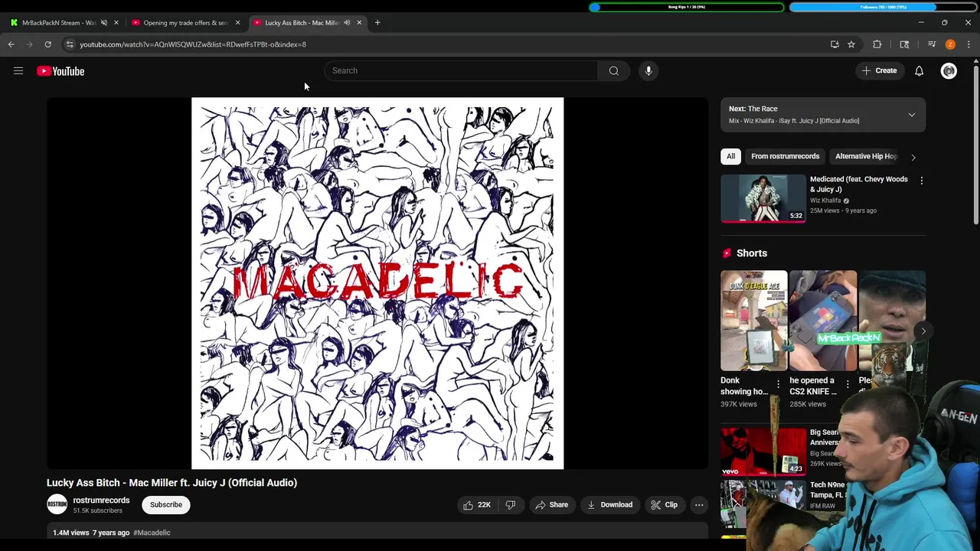980x551 pixels.
Task: Expand the Next: The Race mix panel
Action: (x=912, y=115)
